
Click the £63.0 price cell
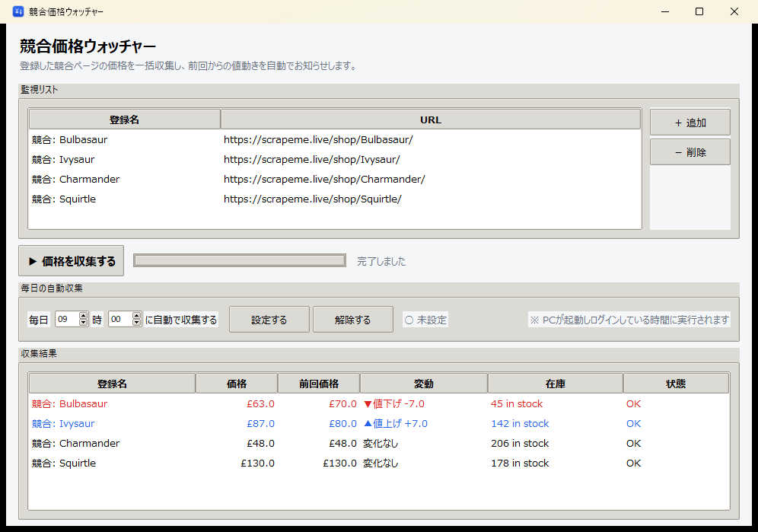(x=260, y=404)
